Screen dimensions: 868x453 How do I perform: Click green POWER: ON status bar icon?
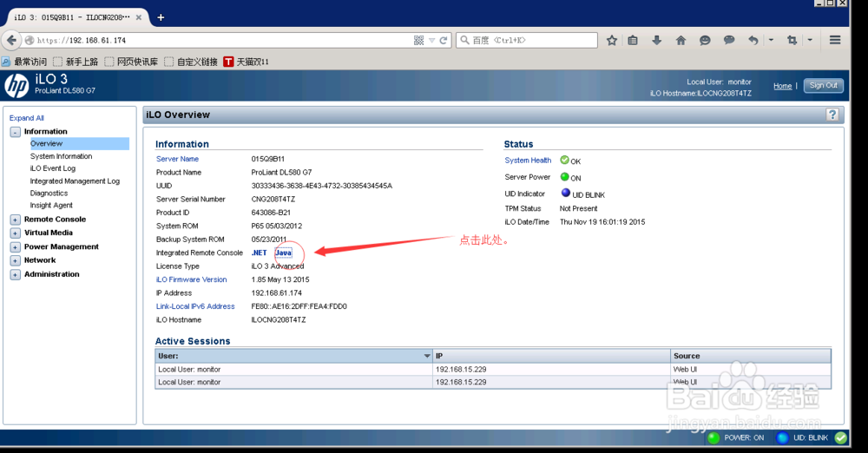point(713,438)
